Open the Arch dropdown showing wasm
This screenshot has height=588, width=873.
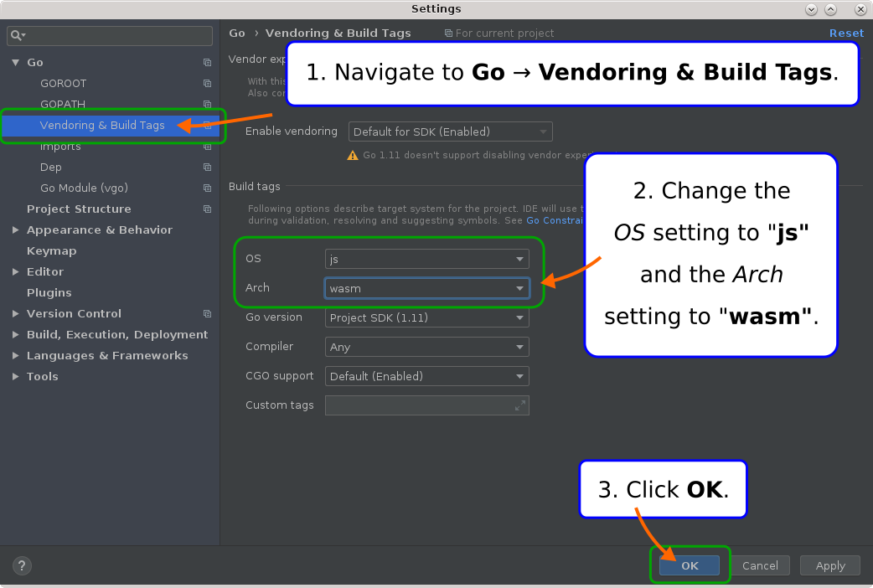pyautogui.click(x=426, y=288)
